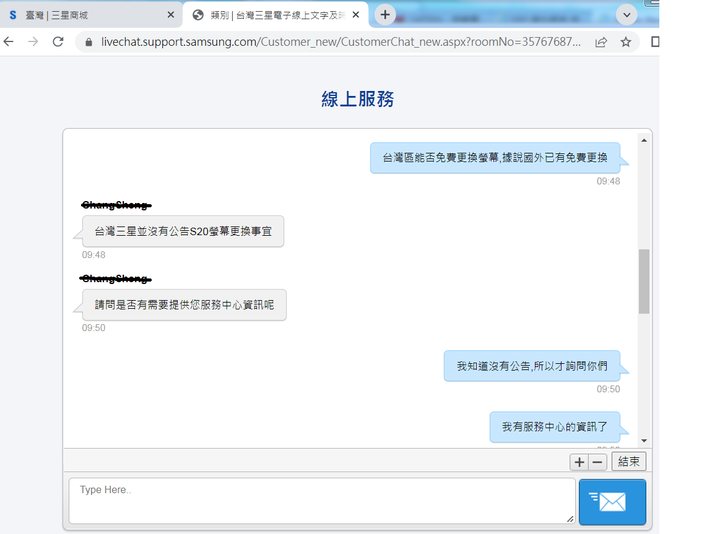Screen dimensions: 720x534
Task: Select the message 請問是否有需要提供您服務中心資訊呢
Action: pyautogui.click(x=184, y=305)
